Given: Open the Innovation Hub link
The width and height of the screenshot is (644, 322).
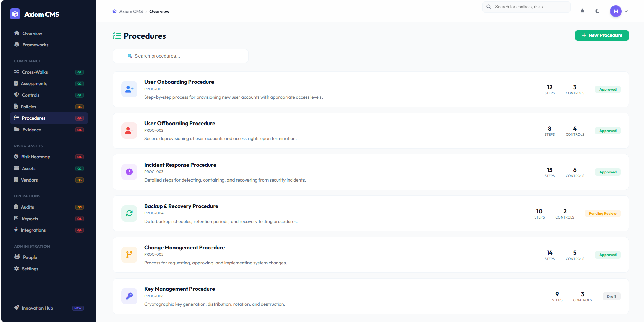Looking at the screenshot, I should click(x=37, y=308).
